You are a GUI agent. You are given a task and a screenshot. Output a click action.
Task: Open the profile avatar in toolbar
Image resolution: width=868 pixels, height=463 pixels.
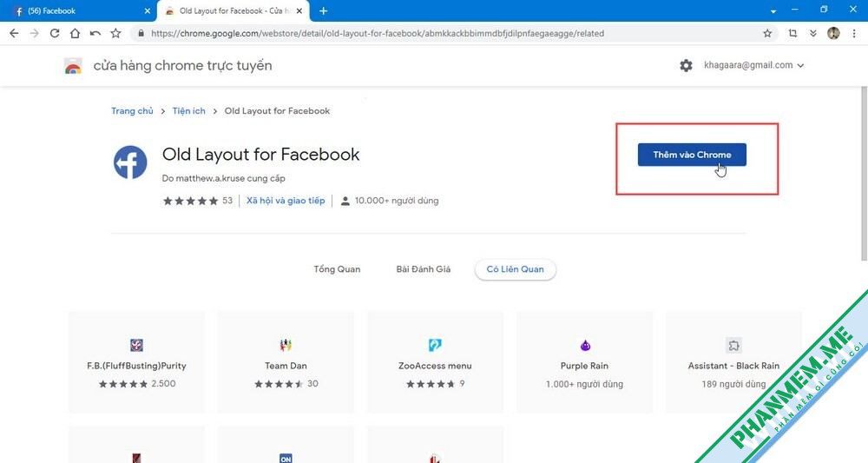(x=833, y=33)
